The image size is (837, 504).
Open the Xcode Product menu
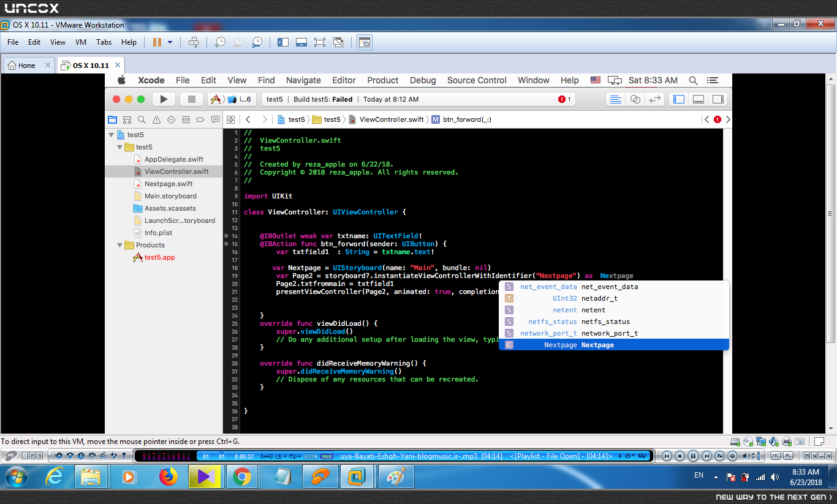point(383,80)
